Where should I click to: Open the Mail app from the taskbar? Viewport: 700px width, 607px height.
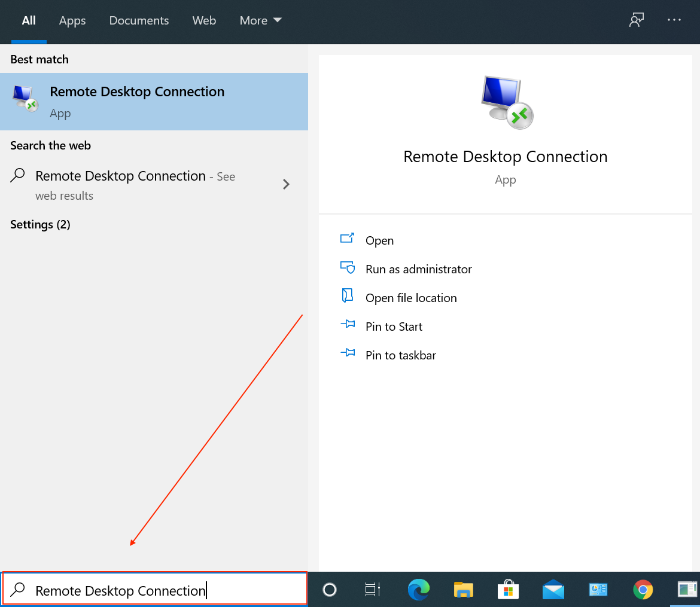tap(553, 590)
